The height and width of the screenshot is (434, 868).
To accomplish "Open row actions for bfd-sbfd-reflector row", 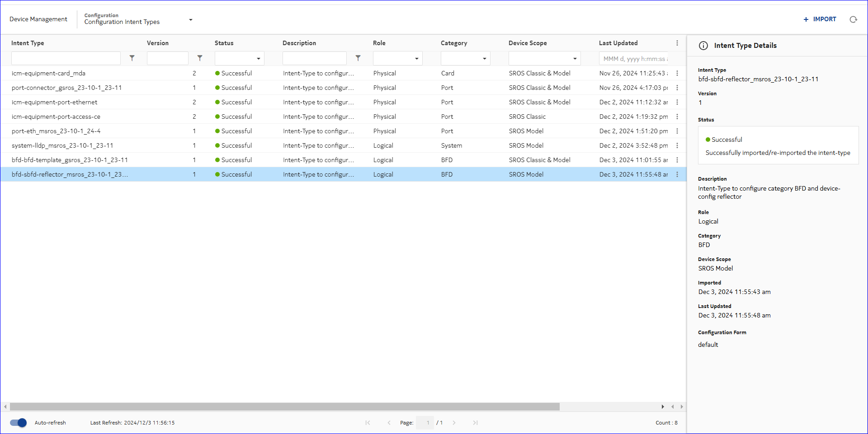I will (x=677, y=174).
